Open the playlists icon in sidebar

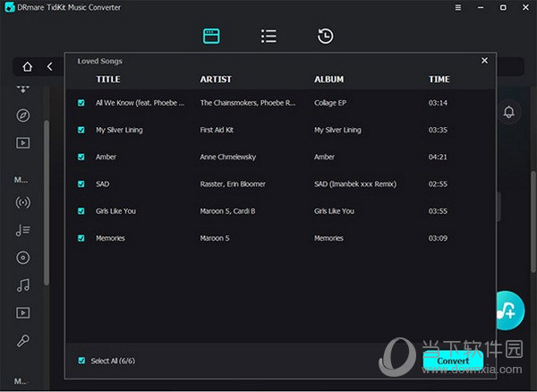pos(22,230)
